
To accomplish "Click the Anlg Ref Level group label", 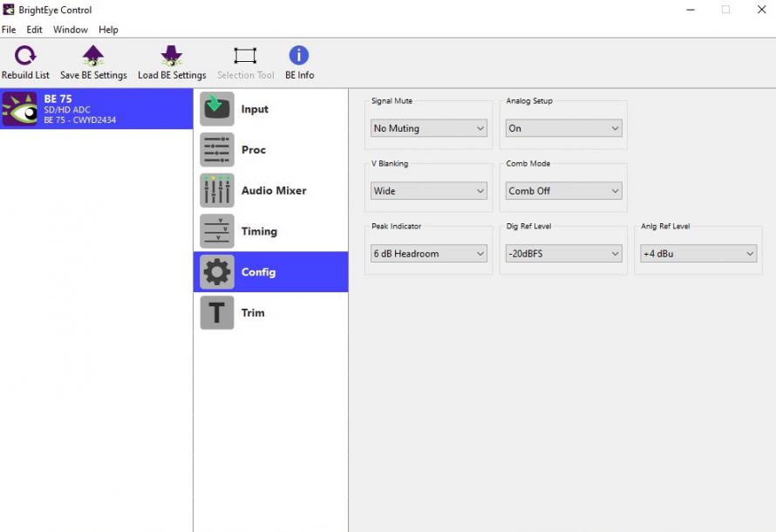I will coord(665,226).
